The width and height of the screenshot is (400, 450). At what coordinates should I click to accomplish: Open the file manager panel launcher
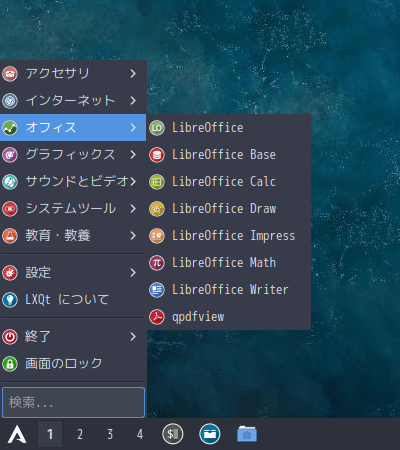210,434
